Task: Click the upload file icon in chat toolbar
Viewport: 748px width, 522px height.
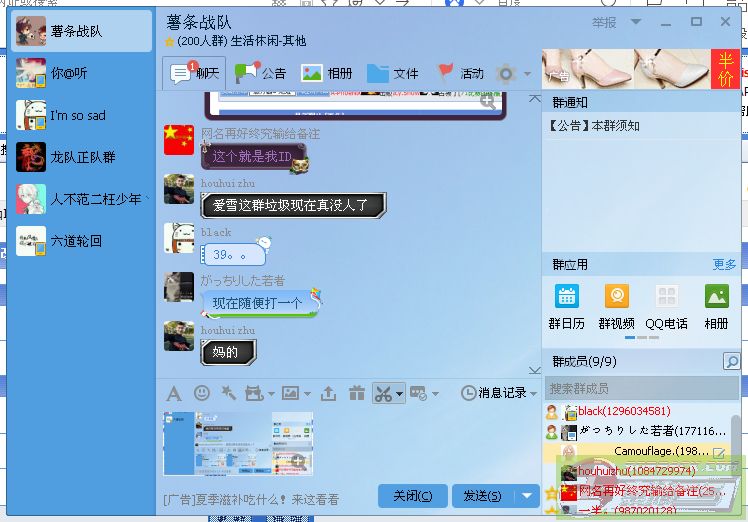Action: [329, 393]
